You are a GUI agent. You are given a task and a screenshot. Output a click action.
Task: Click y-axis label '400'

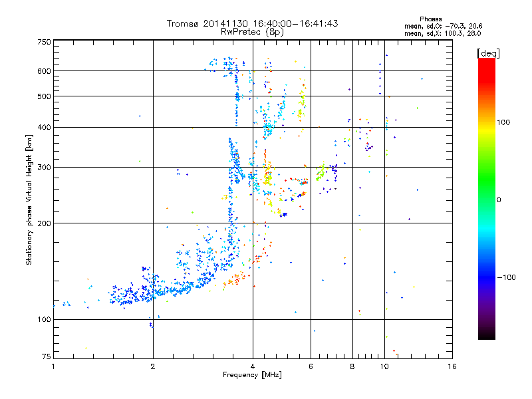[x=44, y=128]
